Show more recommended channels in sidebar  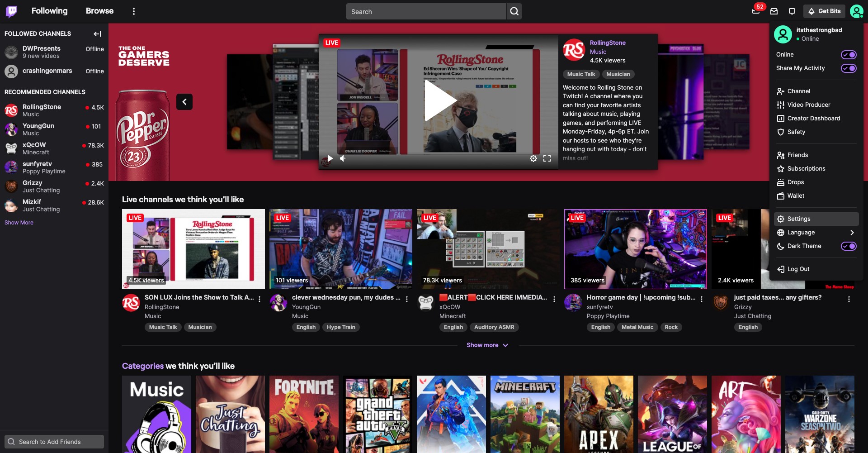point(19,223)
